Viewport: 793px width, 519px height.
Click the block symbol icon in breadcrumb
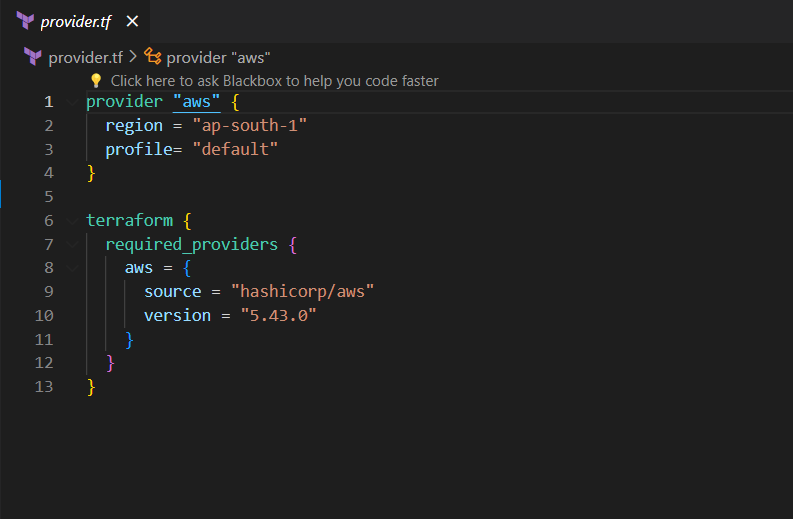click(x=152, y=56)
